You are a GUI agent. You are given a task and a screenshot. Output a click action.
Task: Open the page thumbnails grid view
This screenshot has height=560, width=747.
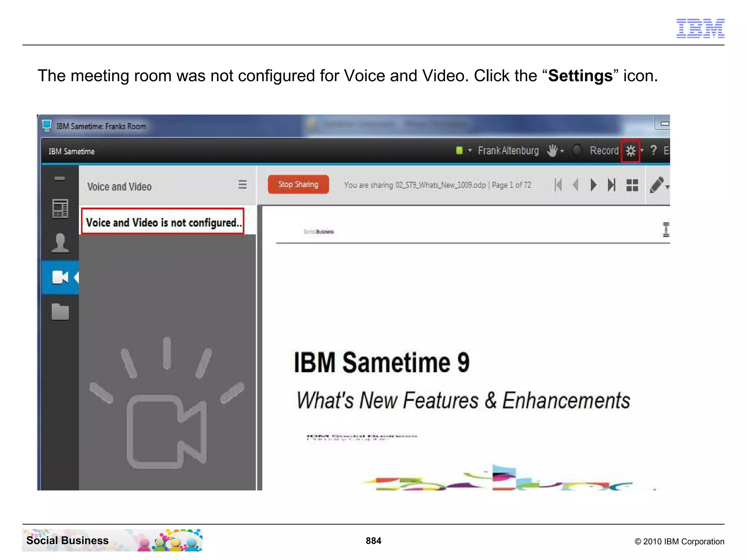click(632, 185)
